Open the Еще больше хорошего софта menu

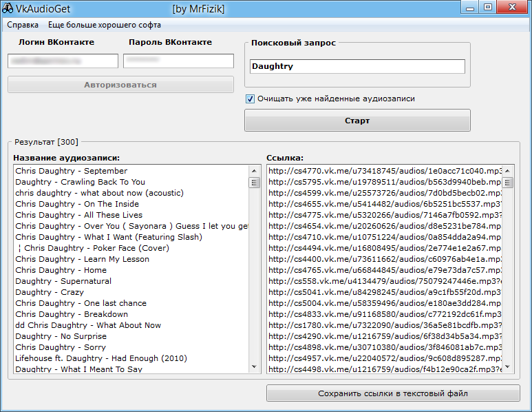[105, 25]
